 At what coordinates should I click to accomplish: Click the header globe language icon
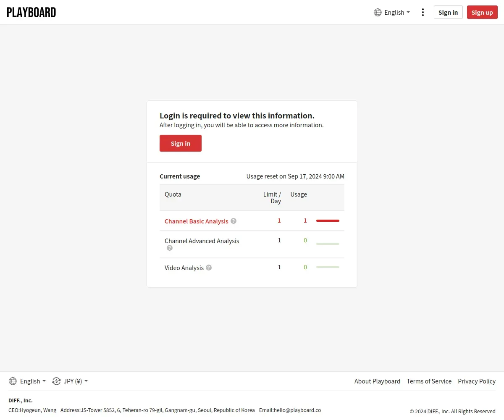coord(378,12)
